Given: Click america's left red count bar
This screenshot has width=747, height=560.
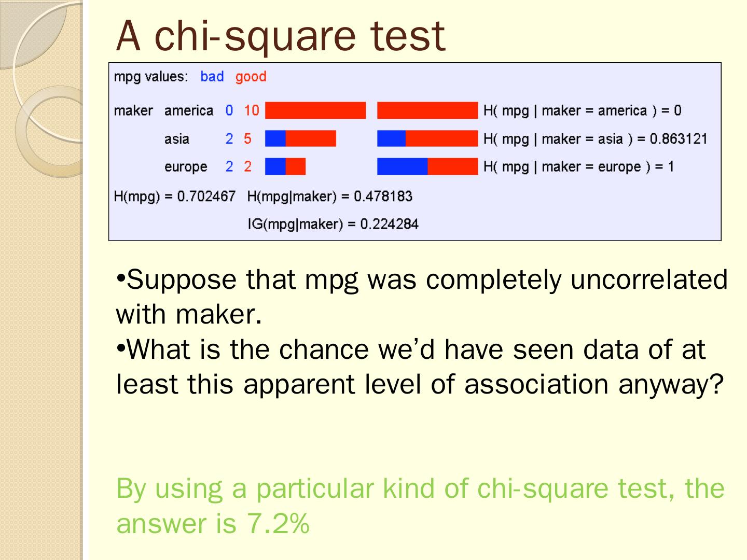Looking at the screenshot, I should [x=315, y=110].
